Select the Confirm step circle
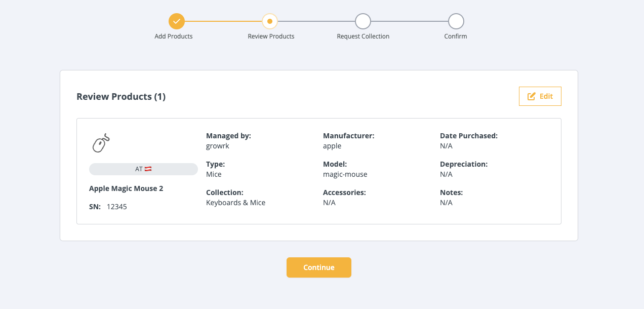 tap(456, 21)
